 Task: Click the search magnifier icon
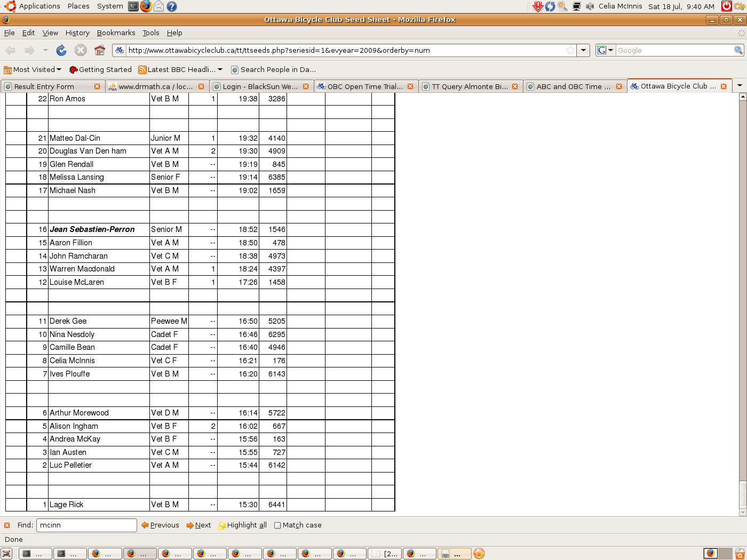click(x=738, y=50)
